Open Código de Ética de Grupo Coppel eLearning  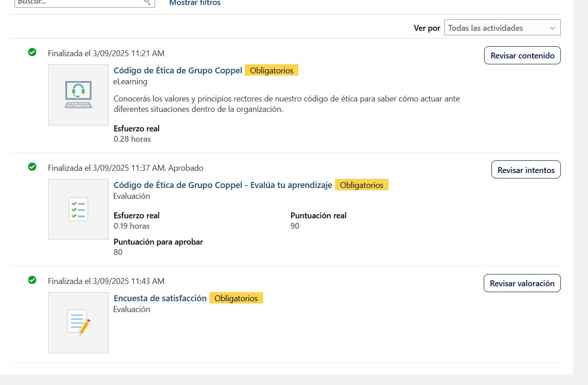[178, 70]
